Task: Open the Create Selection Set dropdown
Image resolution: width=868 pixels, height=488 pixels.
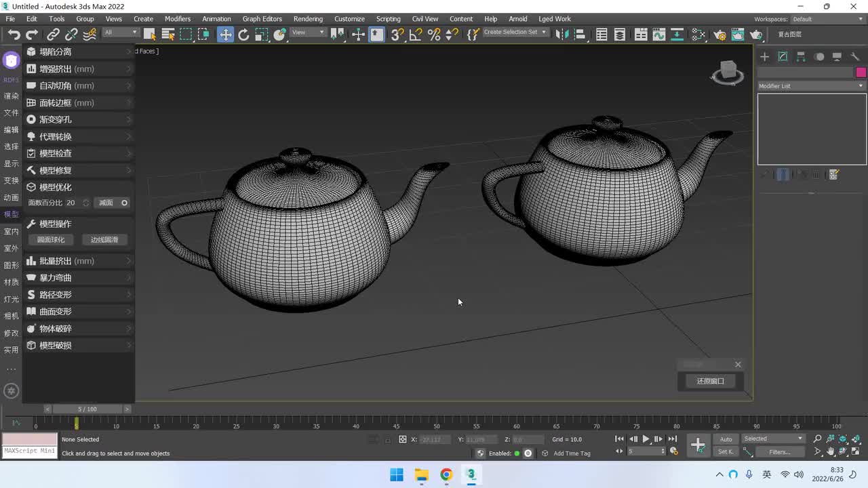Action: [515, 33]
